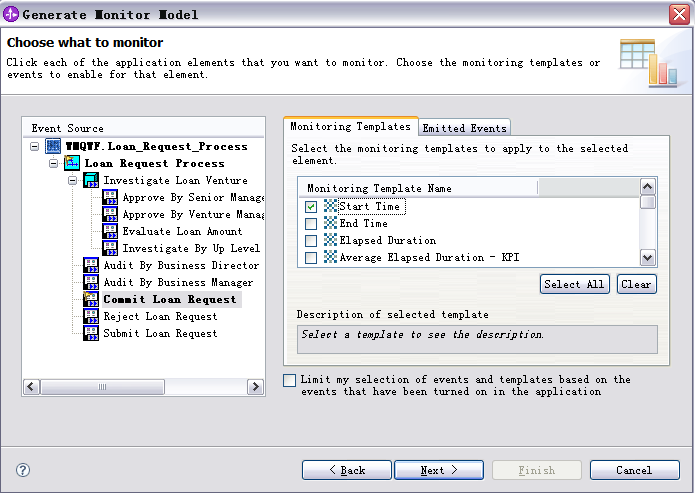Uncheck the Start Time template
Image resolution: width=695 pixels, height=493 pixels.
[x=311, y=207]
